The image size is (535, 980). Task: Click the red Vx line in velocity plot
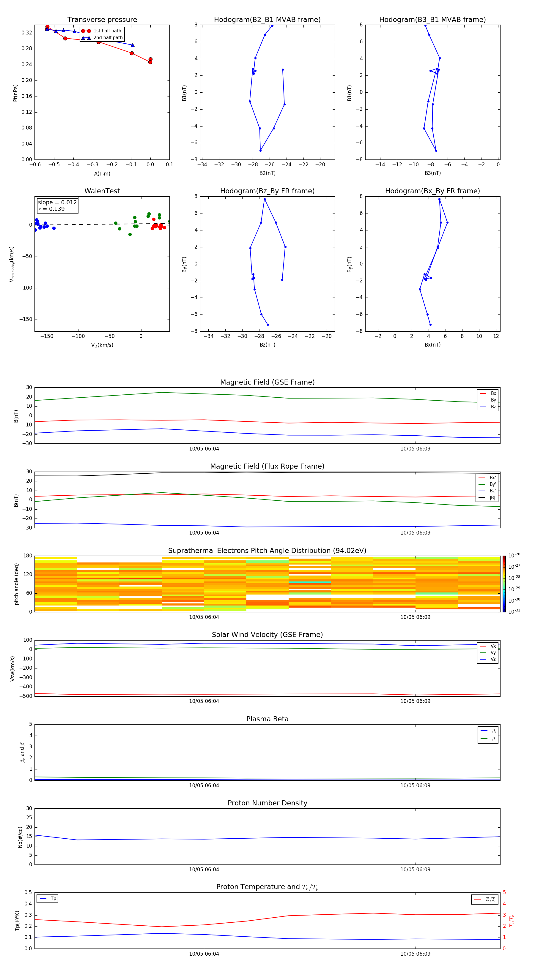pyautogui.click(x=267, y=694)
